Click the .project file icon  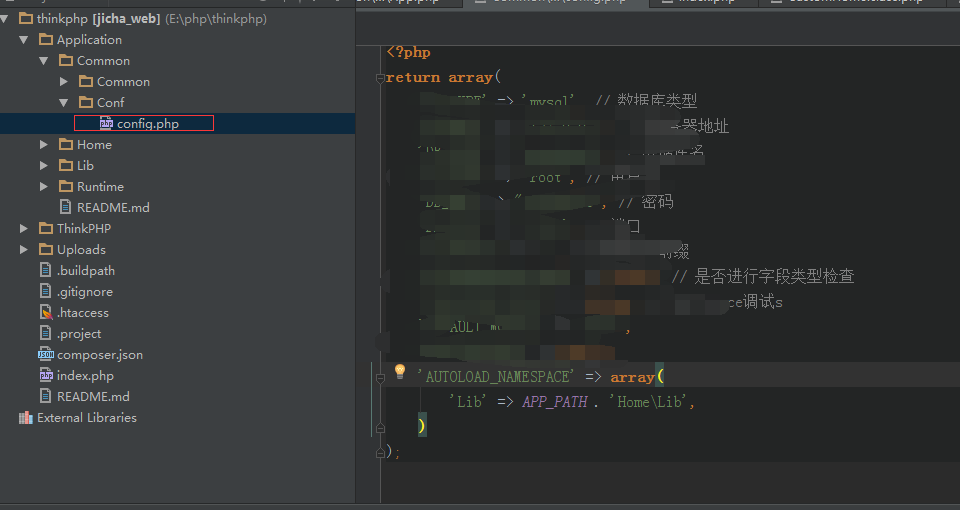click(45, 333)
